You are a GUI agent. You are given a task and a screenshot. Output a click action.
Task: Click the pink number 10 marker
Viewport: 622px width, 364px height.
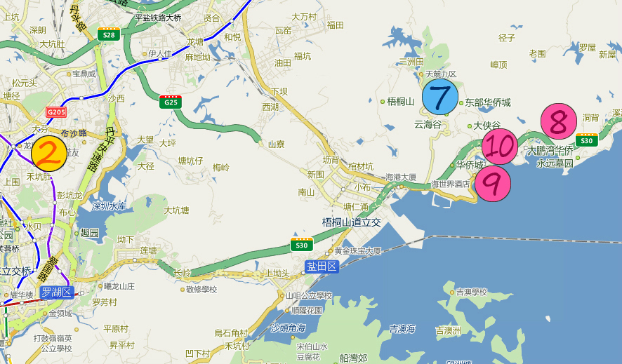(500, 147)
